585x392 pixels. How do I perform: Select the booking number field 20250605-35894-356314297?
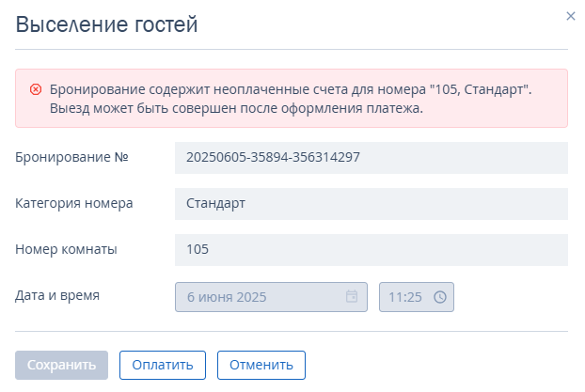(372, 157)
